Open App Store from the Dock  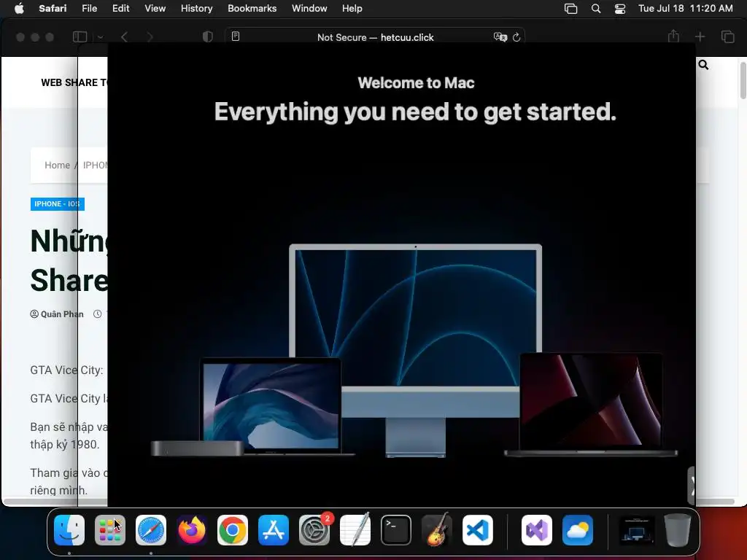point(274,530)
